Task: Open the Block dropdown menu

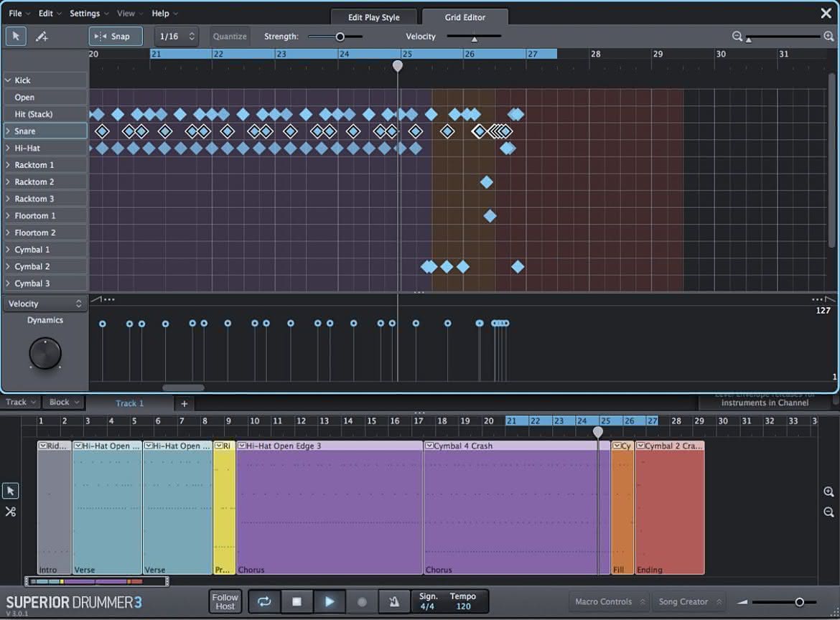Action: coord(64,402)
